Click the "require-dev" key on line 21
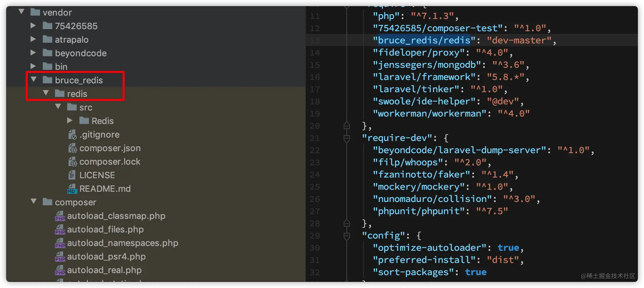 [x=397, y=138]
